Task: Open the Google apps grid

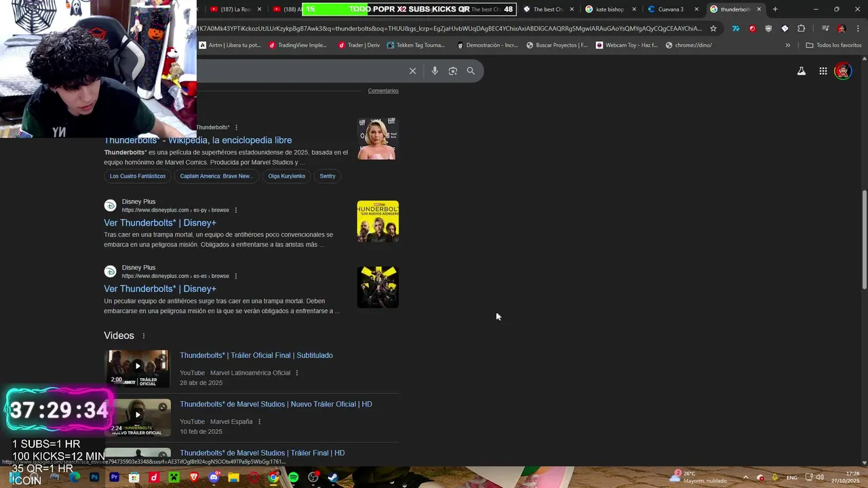Action: (x=823, y=70)
